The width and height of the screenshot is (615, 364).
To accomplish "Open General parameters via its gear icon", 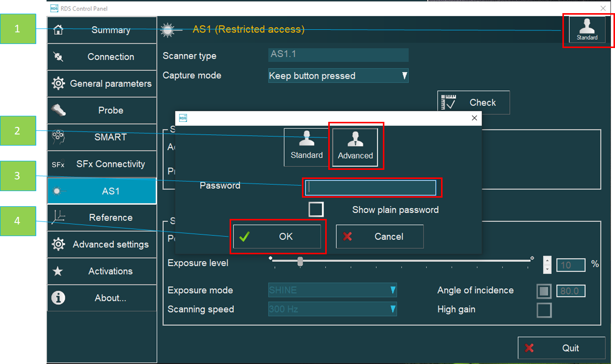I will pyautogui.click(x=58, y=83).
